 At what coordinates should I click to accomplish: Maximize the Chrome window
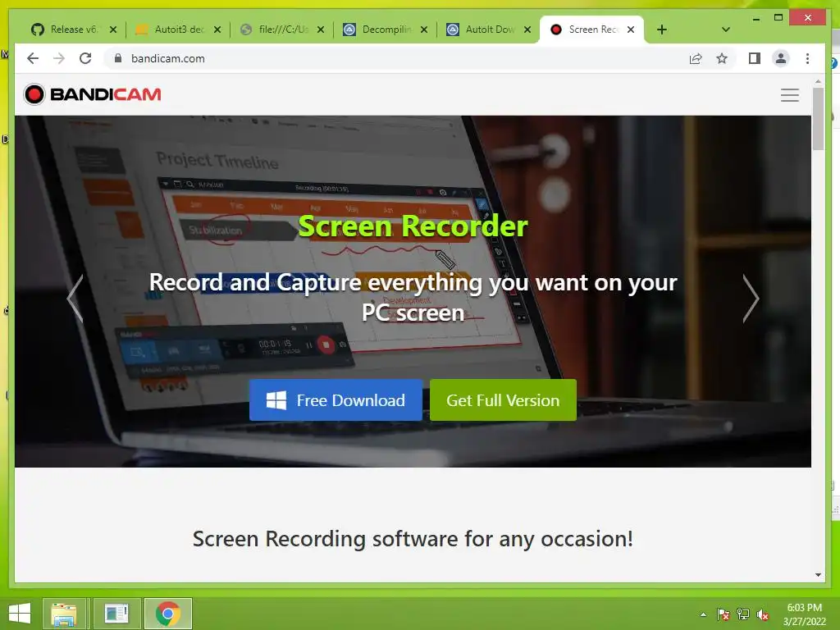(x=778, y=18)
